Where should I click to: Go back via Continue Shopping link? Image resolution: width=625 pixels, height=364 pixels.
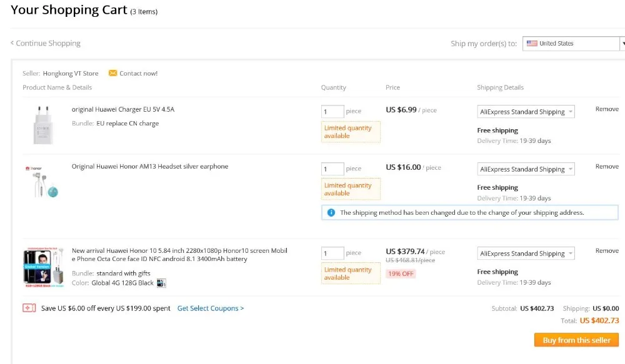[46, 44]
